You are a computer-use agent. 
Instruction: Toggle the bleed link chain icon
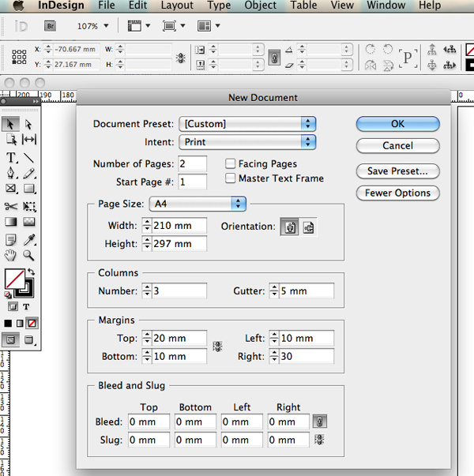(319, 422)
